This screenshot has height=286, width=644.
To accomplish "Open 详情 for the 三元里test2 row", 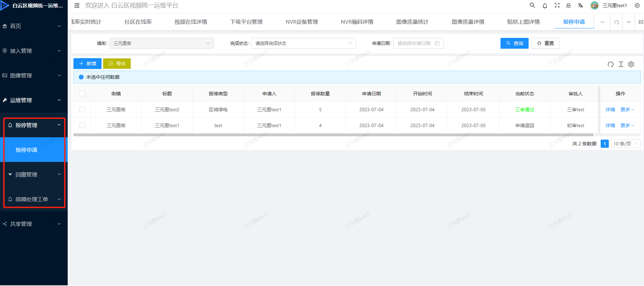I will pos(610,110).
